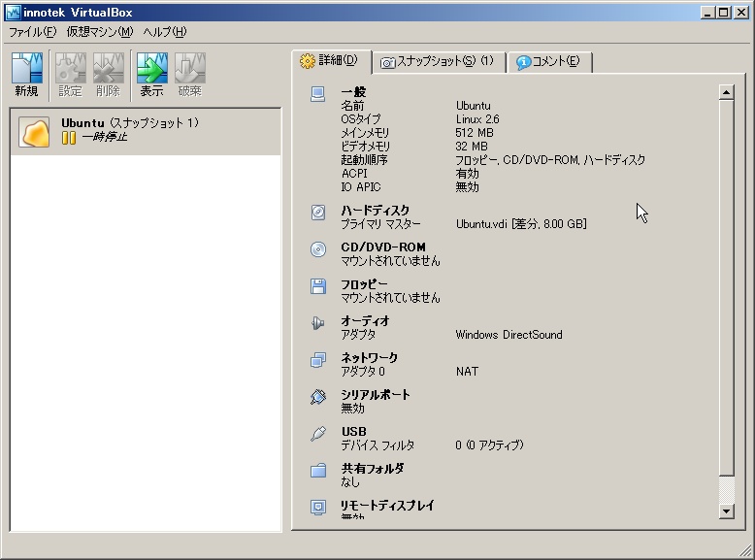Click the リモートディスプレイ icon
The image size is (755, 560).
click(x=317, y=507)
